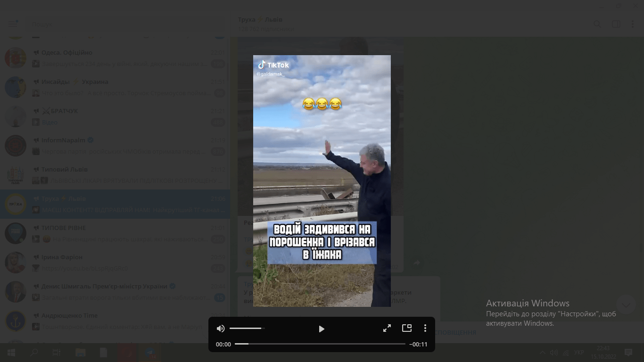Click the chat list scrollbar
The height and width of the screenshot is (362, 644).
click(228, 71)
